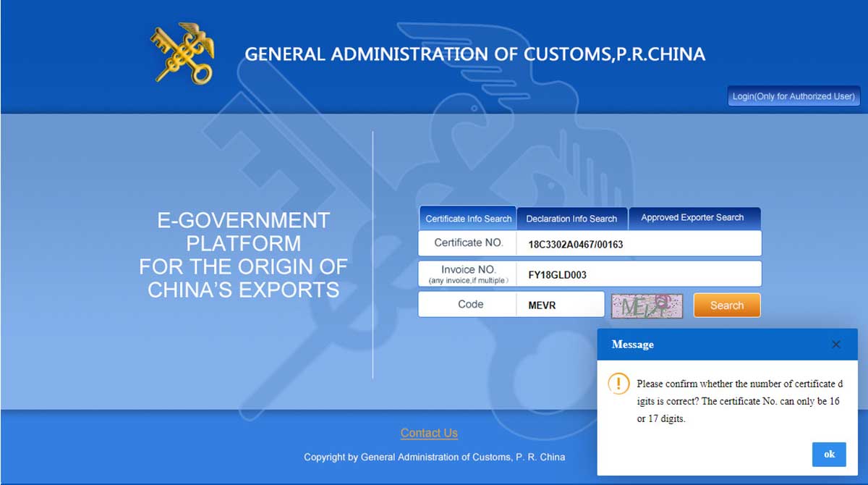Click the Code field label
The width and height of the screenshot is (868, 485).
pyautogui.click(x=470, y=305)
